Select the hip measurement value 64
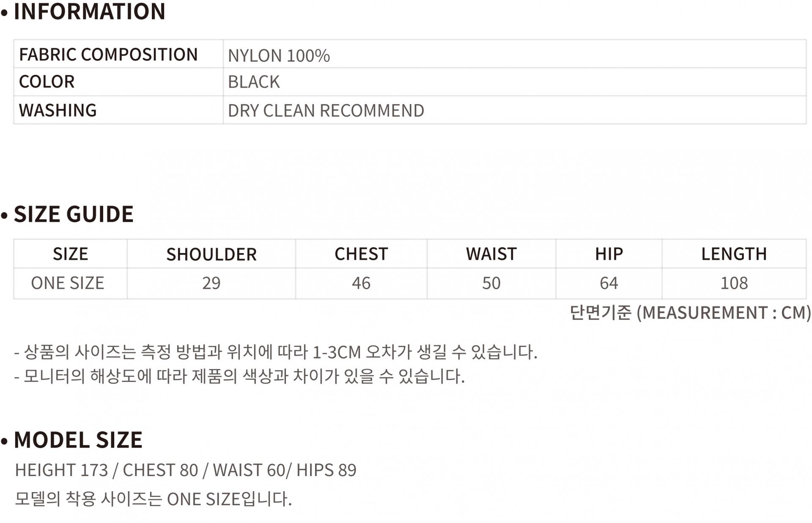The height and width of the screenshot is (523, 812). coord(609,283)
